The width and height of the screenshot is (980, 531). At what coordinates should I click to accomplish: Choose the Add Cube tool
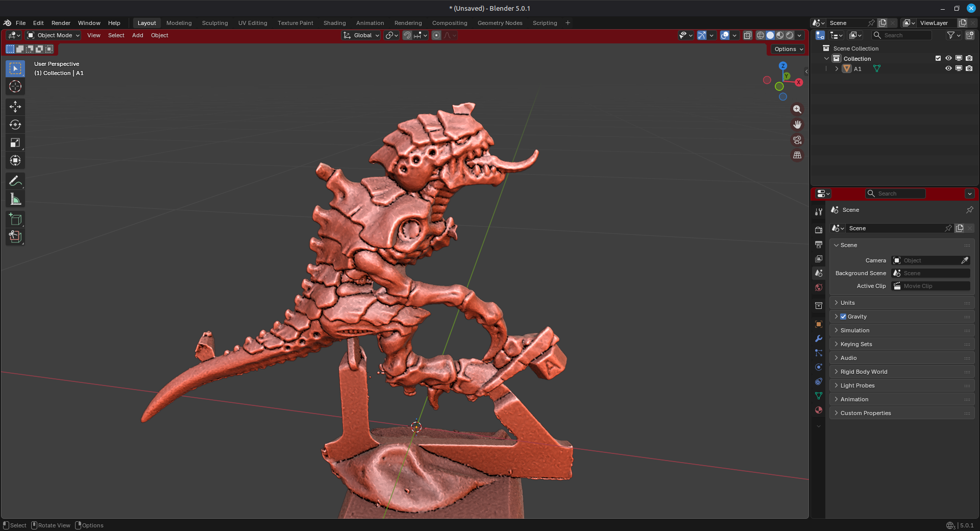click(x=15, y=220)
